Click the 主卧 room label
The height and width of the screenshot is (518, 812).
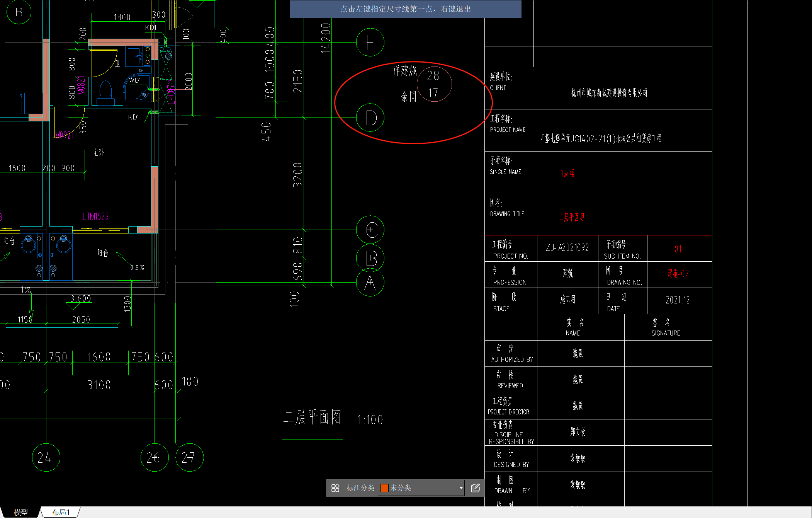pyautogui.click(x=99, y=153)
